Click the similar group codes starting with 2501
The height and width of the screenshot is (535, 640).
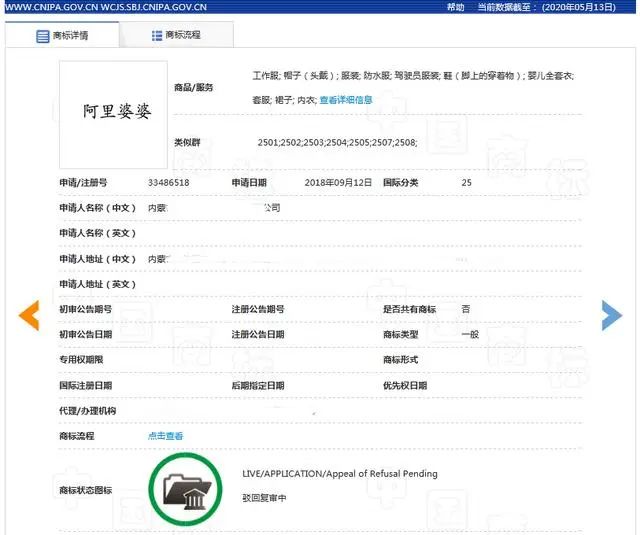tap(337, 143)
